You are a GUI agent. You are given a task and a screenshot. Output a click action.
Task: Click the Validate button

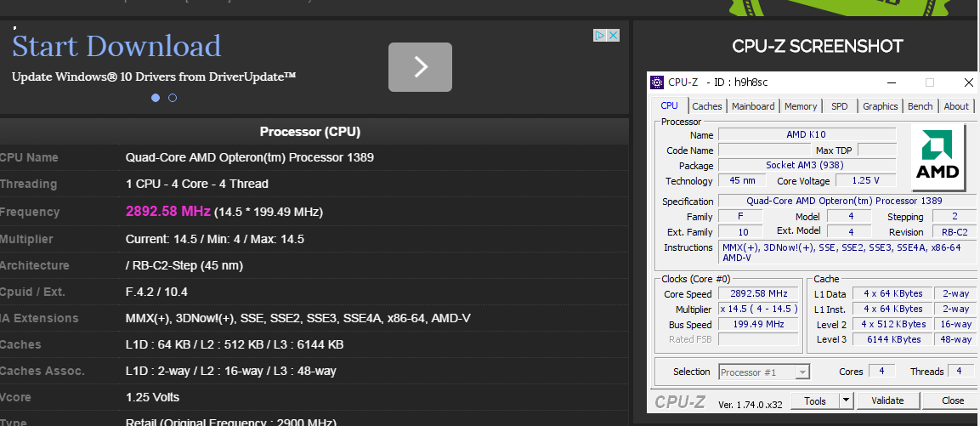coord(887,400)
